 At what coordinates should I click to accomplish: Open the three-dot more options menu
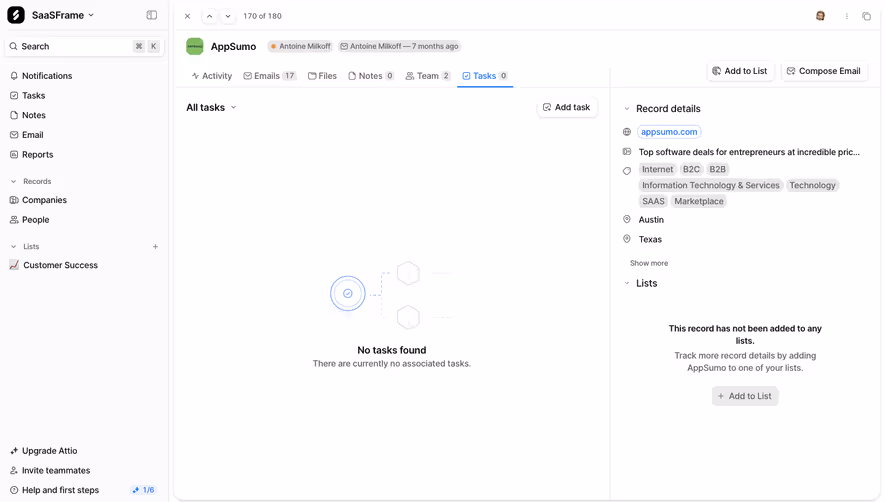(847, 16)
